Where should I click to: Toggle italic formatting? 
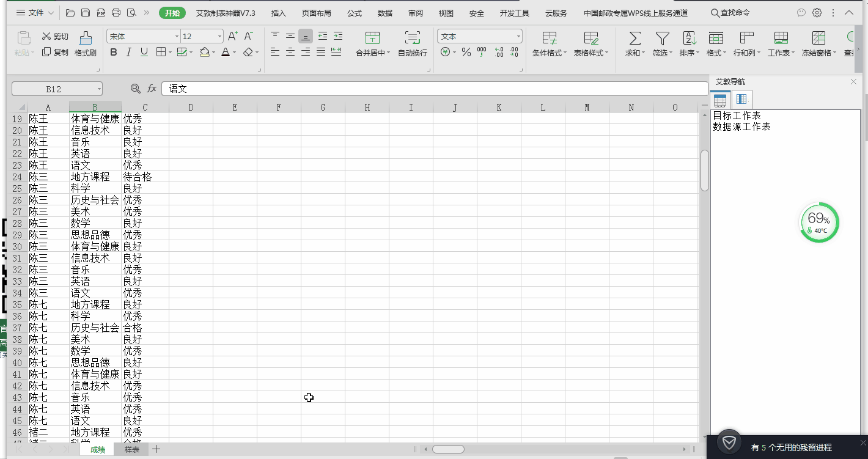point(129,53)
